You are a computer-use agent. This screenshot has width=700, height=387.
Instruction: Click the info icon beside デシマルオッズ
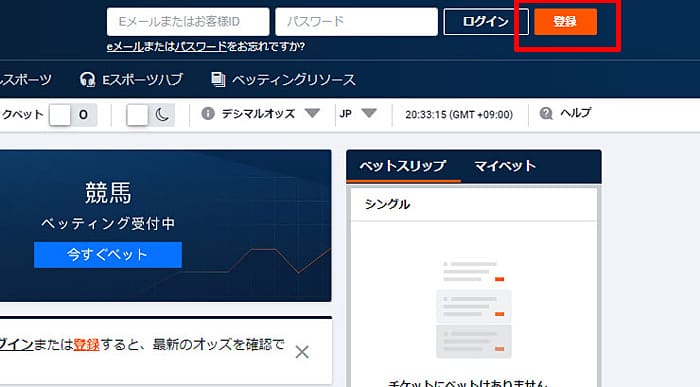point(208,113)
